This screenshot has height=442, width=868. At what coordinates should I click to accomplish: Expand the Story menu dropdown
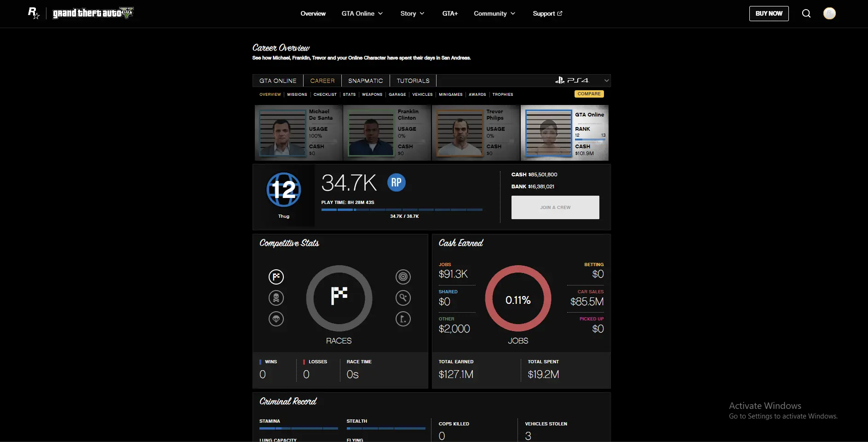[x=412, y=13]
